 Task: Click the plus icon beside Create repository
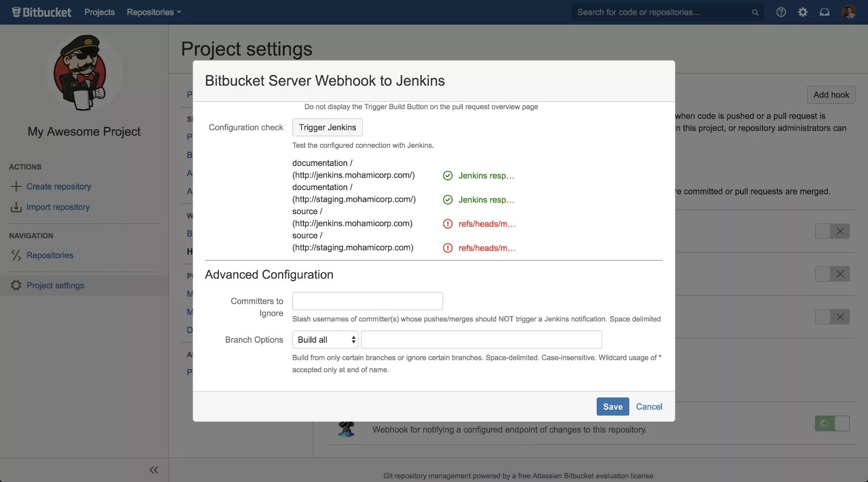point(16,186)
